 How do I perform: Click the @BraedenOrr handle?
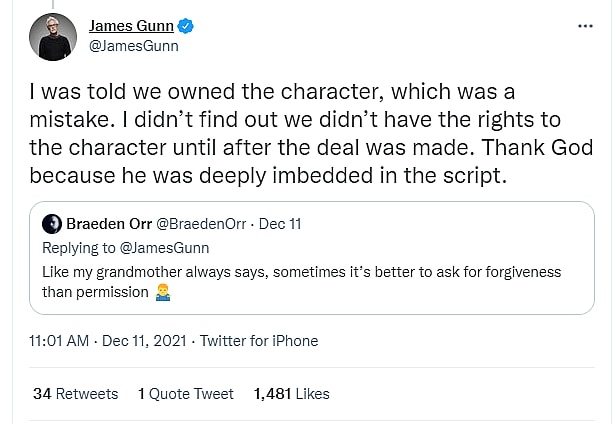[195, 223]
